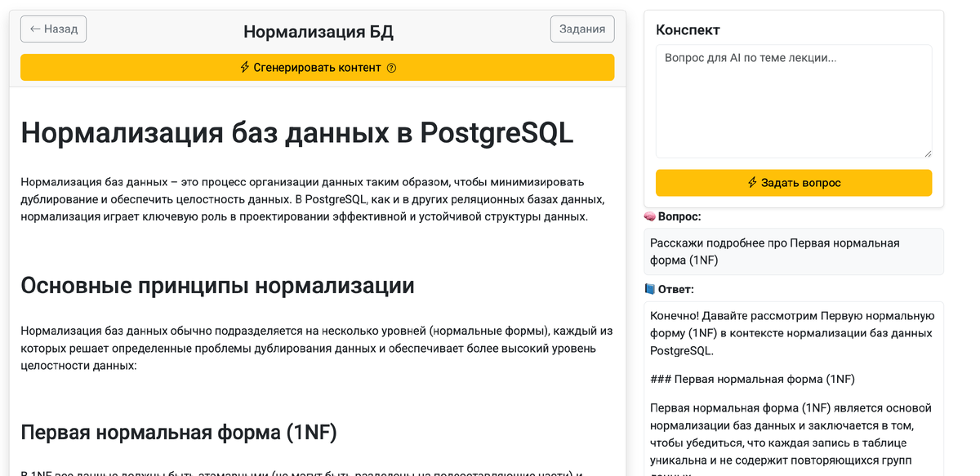
Task: Click the lightning icon on Сгенерировать контент
Action: [245, 68]
